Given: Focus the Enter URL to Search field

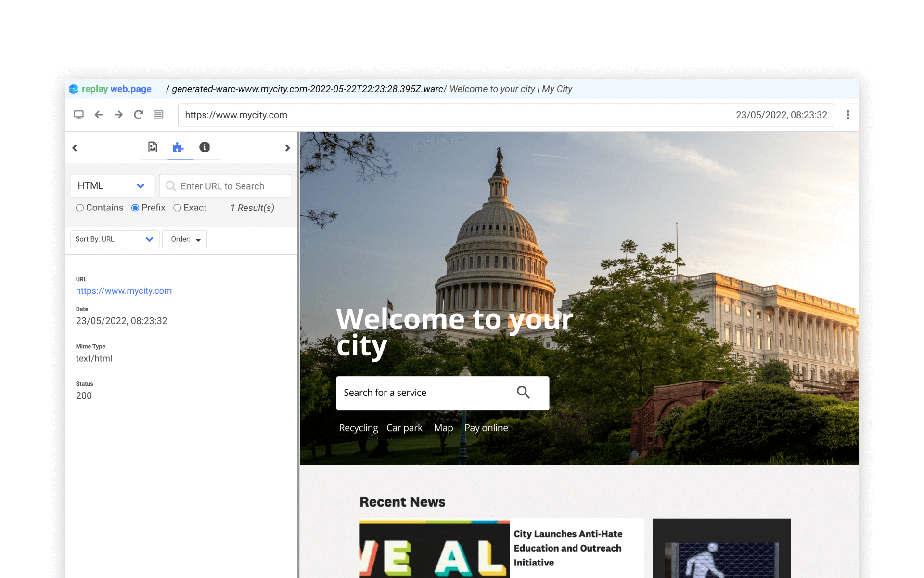Looking at the screenshot, I should tap(225, 186).
